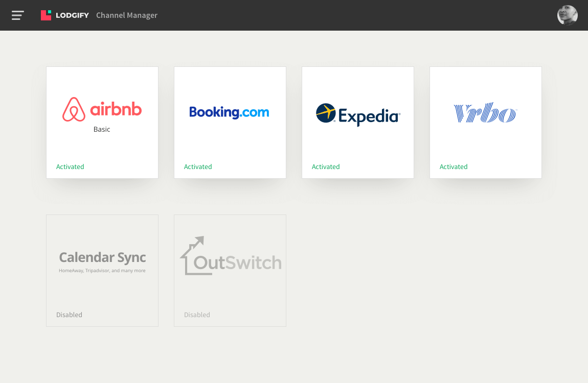Click 'HomeAway, Tripadvisor, and many more' subtitle

[102, 271]
